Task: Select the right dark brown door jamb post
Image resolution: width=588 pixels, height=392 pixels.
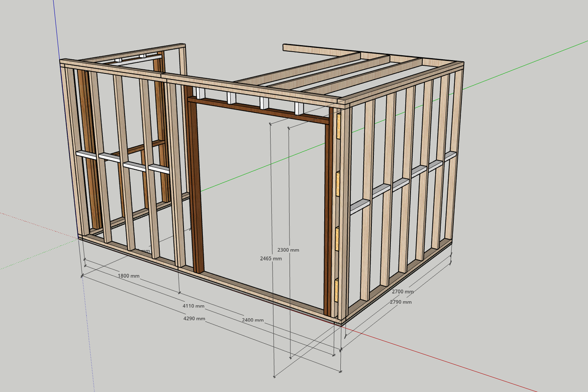Action: click(x=329, y=211)
